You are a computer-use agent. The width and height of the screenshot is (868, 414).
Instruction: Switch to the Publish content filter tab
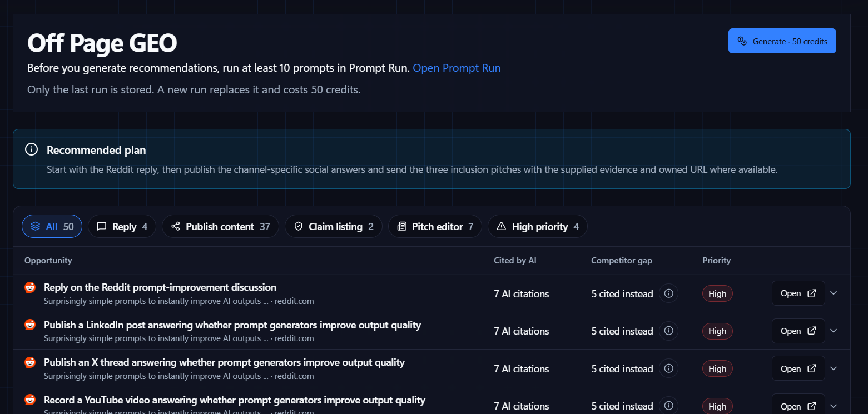(220, 226)
